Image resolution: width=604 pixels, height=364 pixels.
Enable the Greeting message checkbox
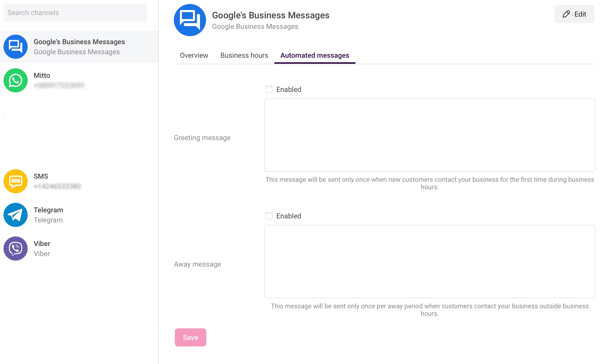pyautogui.click(x=269, y=89)
